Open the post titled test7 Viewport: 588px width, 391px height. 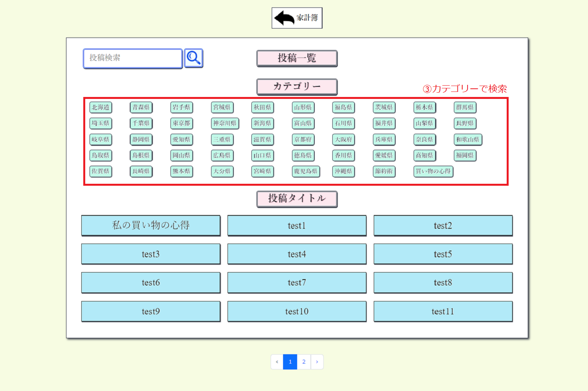(x=297, y=283)
